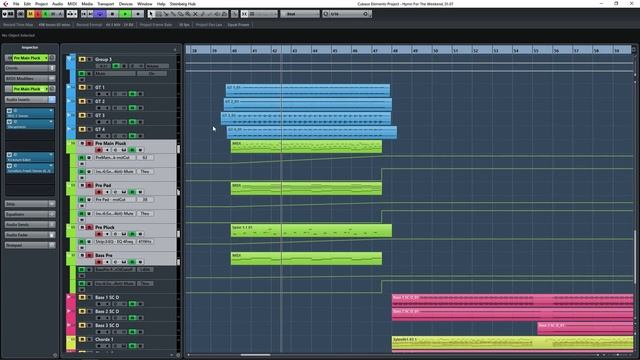Click the horizontal scrollbar thumb below arrangement
Image resolution: width=640 pixels, height=360 pixels.
[x=256, y=355]
